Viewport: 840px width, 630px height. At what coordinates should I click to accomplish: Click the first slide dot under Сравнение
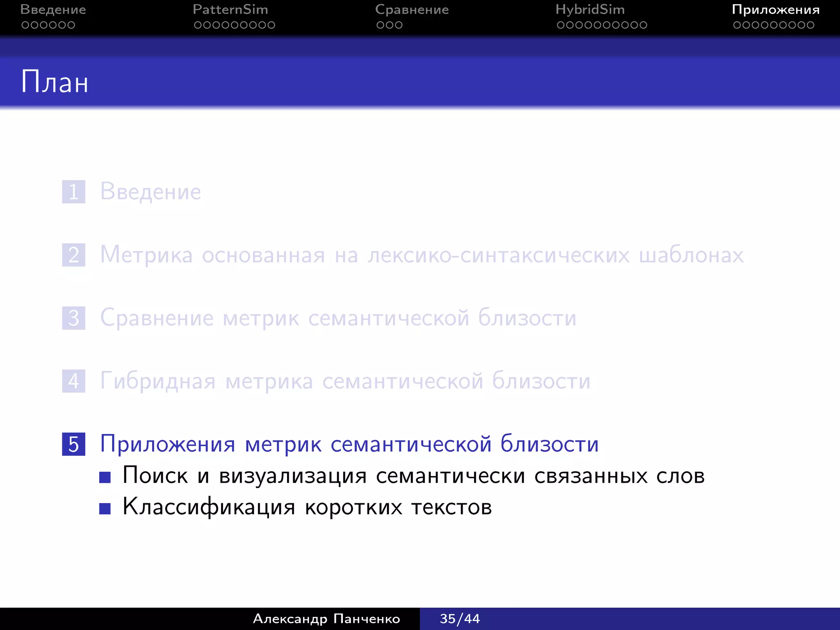click(x=380, y=25)
